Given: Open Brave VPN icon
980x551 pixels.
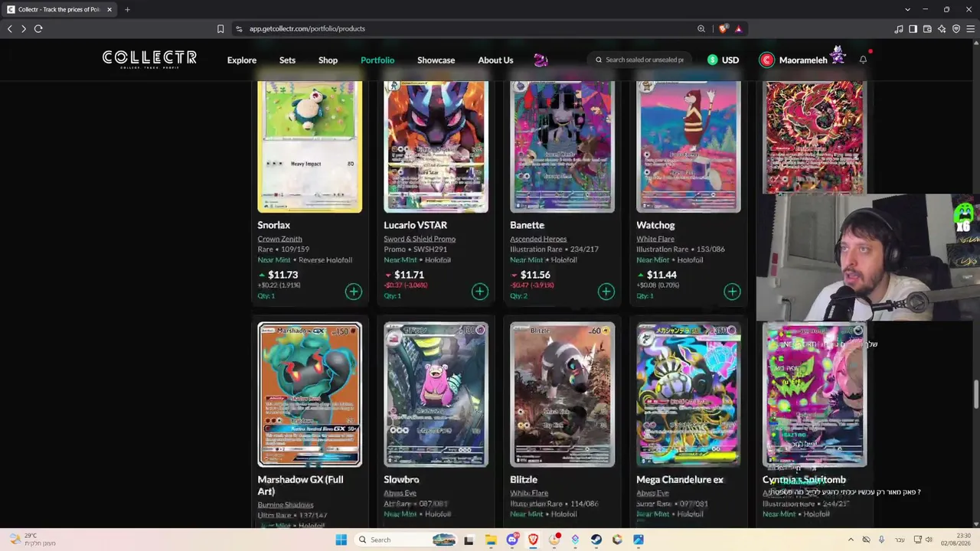Looking at the screenshot, I should tap(956, 28).
